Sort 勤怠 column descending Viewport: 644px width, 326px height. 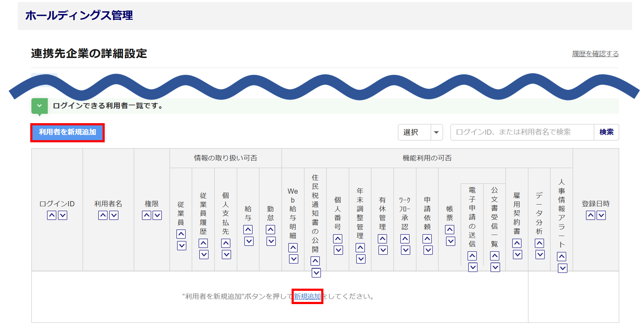click(271, 241)
